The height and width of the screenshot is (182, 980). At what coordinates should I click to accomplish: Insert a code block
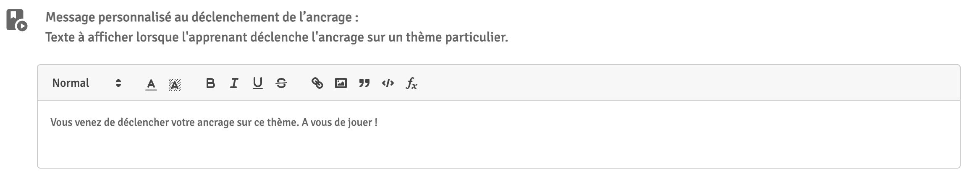coord(388,83)
